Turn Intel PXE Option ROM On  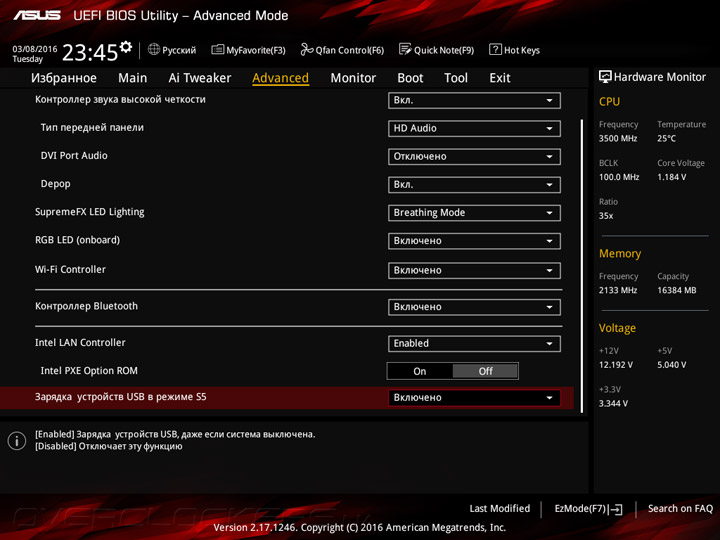pyautogui.click(x=420, y=371)
